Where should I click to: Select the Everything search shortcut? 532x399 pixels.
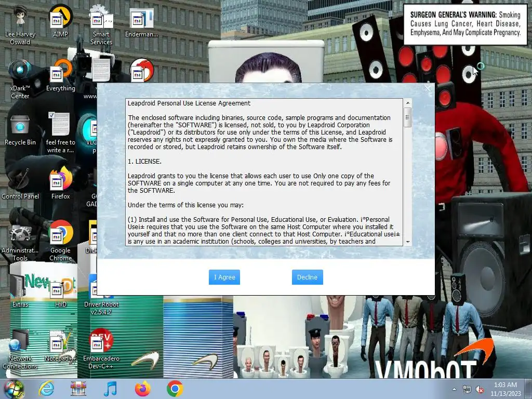(60, 76)
